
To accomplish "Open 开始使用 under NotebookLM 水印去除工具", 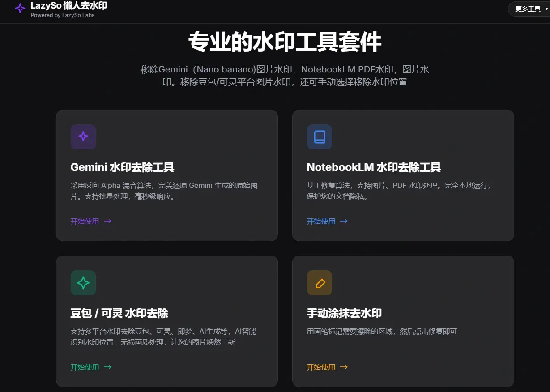I will tap(321, 221).
